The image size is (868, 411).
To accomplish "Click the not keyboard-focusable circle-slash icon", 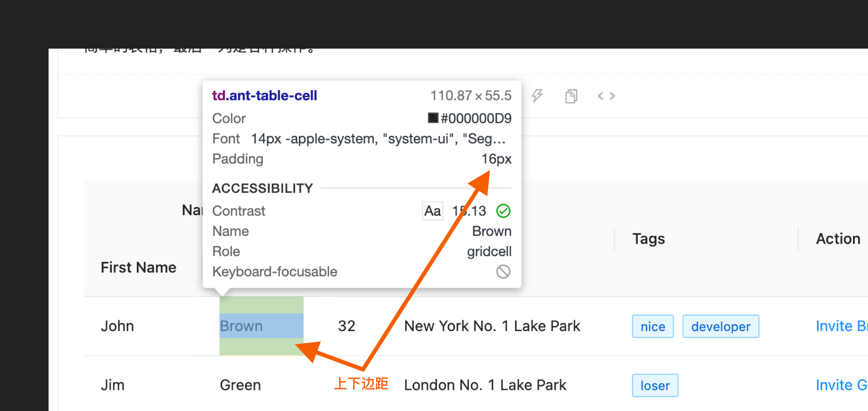I will pos(503,272).
